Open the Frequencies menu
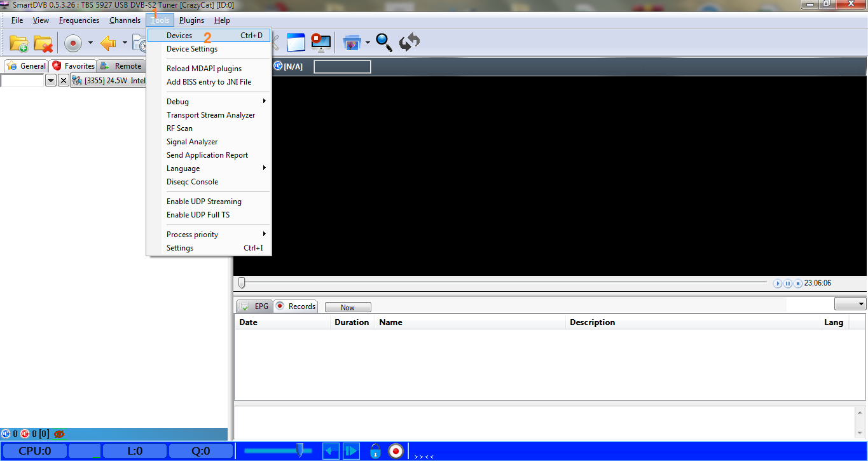 click(79, 20)
